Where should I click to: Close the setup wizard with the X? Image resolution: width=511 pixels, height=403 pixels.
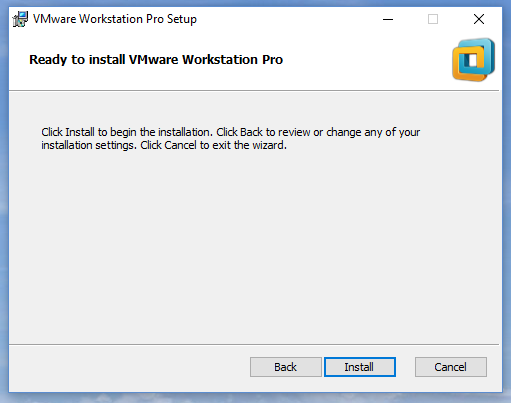(x=479, y=19)
